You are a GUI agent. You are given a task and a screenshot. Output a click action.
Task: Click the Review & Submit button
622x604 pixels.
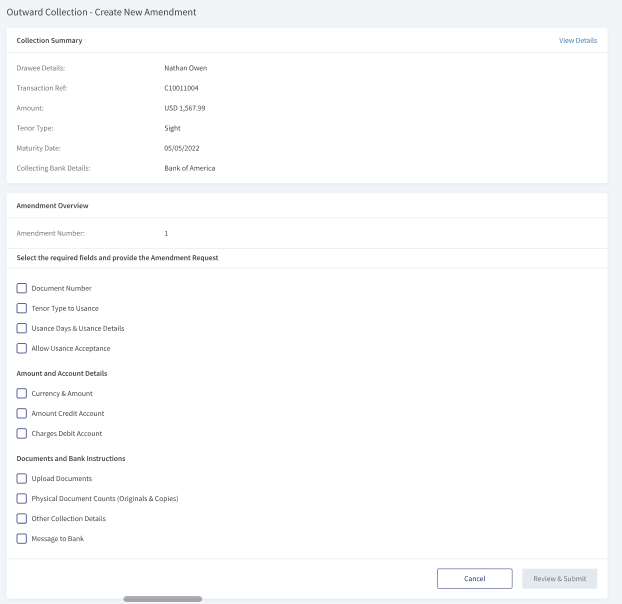[559, 579]
